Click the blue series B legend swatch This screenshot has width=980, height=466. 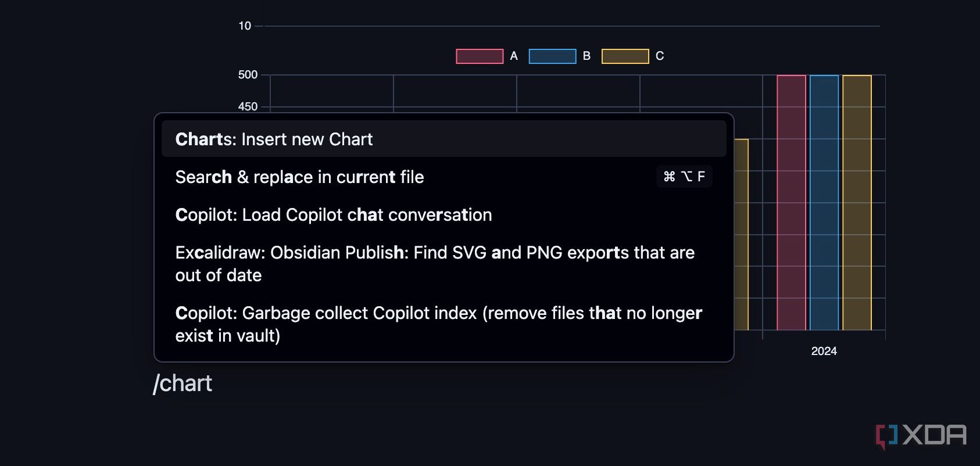[552, 56]
